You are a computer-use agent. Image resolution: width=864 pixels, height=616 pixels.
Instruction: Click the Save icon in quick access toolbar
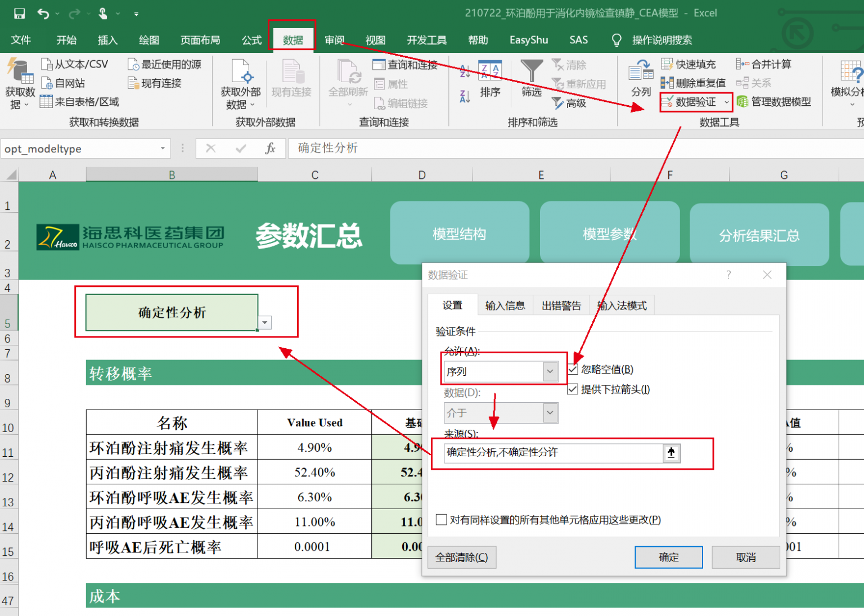[19, 14]
